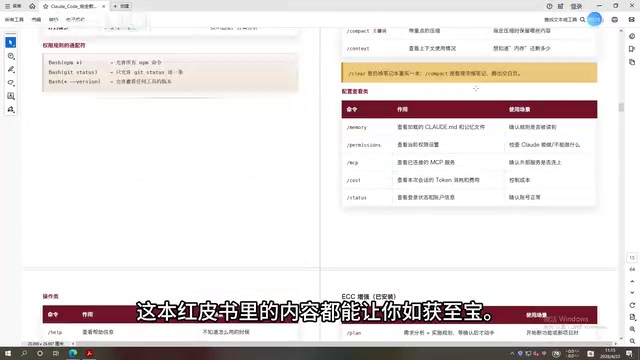Image resolution: width=640 pixels, height=360 pixels.
Task: Open the page display options icon
Action: point(632,317)
